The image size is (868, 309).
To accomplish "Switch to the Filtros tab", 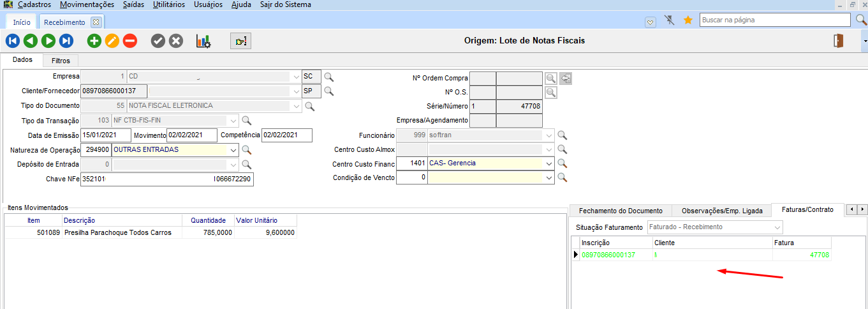I will (61, 61).
